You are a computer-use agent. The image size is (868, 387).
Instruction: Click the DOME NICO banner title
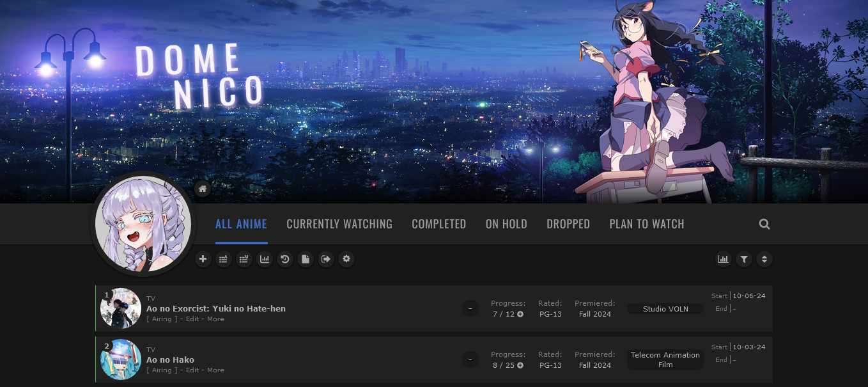[x=199, y=75]
